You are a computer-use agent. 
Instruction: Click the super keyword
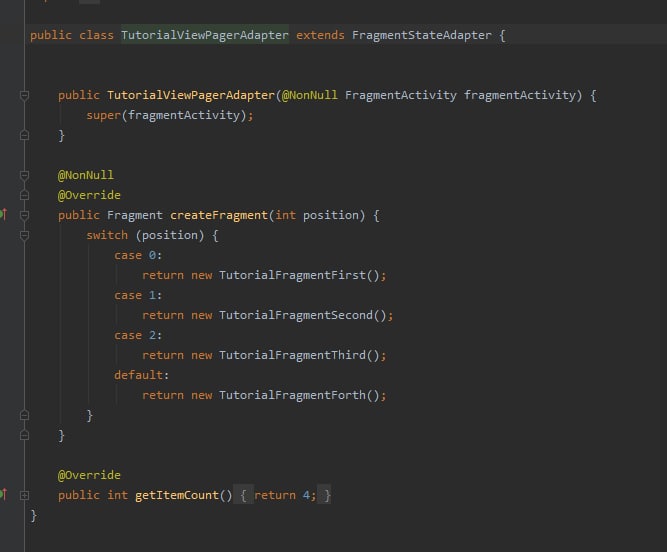tap(103, 116)
